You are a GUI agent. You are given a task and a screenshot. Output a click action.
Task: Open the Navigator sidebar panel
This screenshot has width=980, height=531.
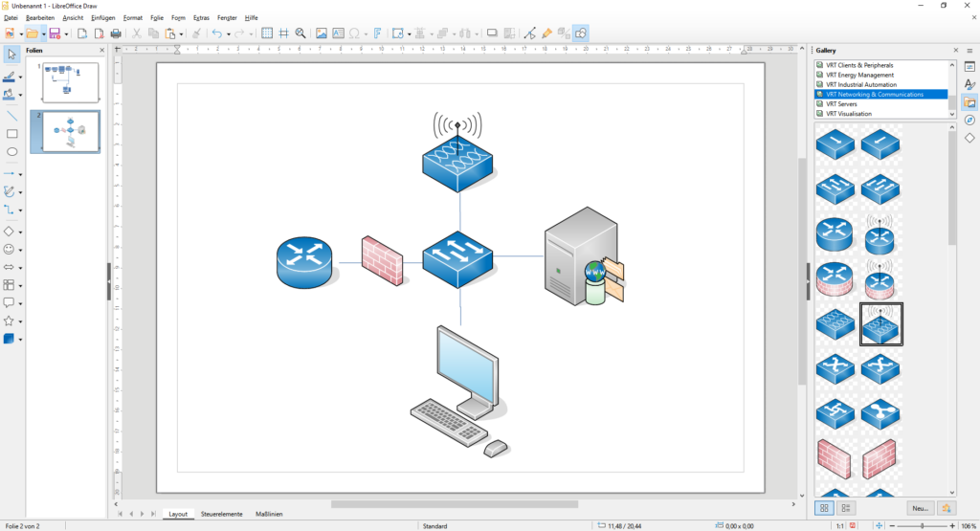969,120
